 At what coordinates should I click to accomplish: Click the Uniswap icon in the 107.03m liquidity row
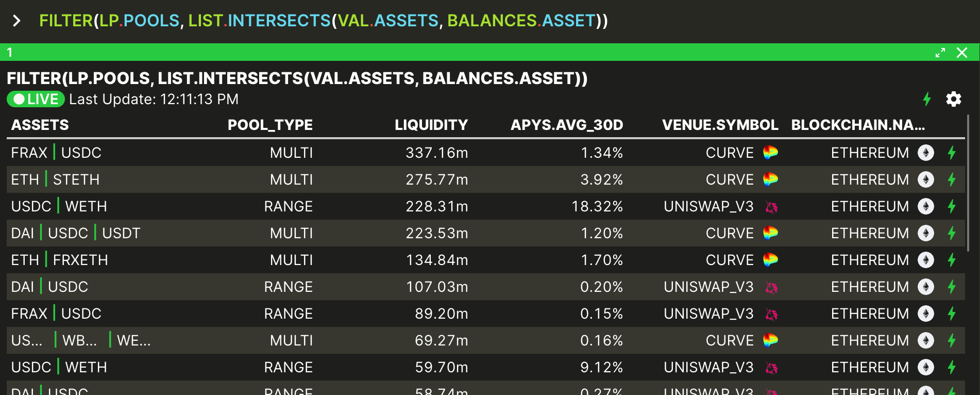pos(771,287)
